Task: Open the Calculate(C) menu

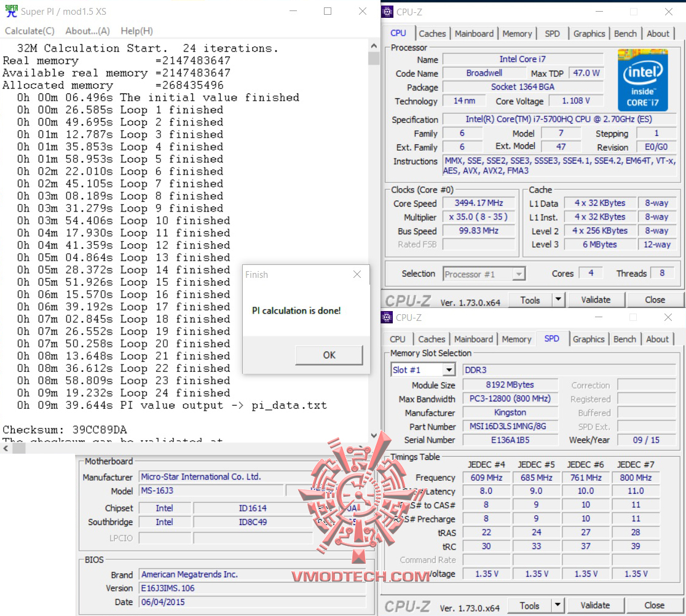Action: click(x=30, y=31)
